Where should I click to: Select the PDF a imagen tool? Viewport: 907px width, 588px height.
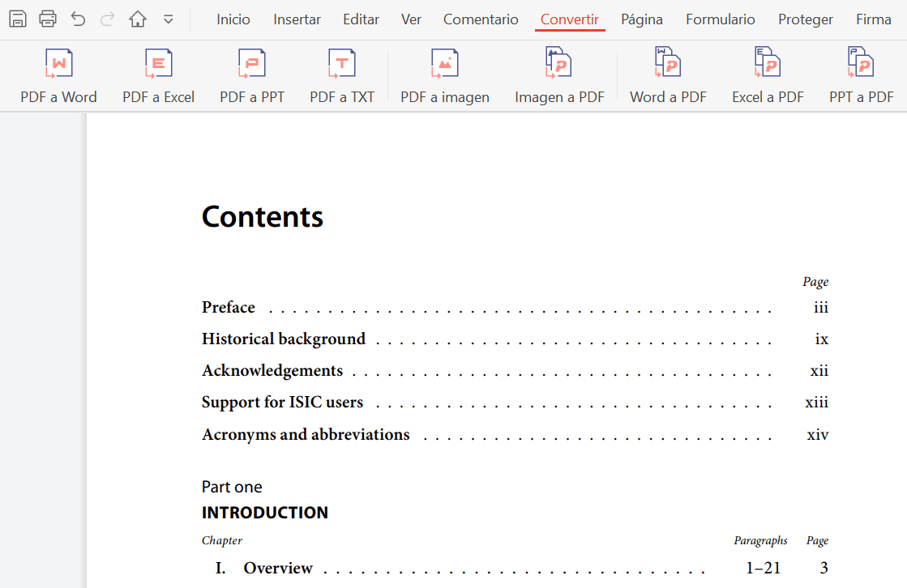444,75
